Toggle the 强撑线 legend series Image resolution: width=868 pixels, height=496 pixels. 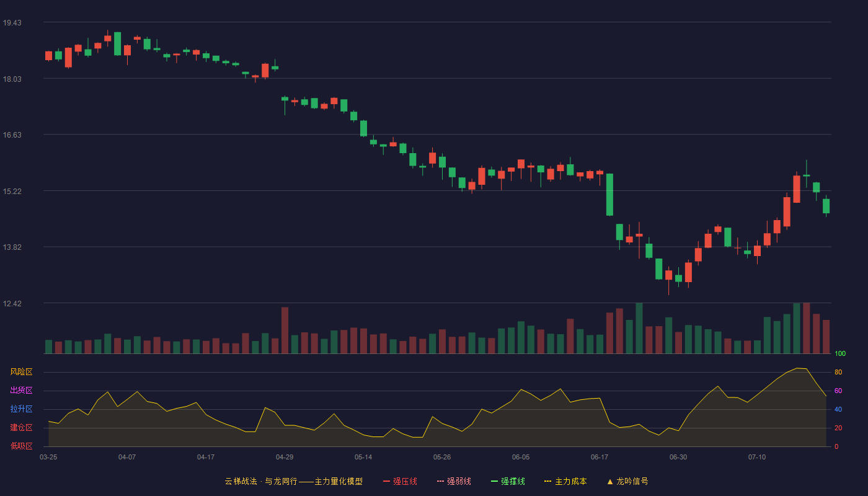508,481
